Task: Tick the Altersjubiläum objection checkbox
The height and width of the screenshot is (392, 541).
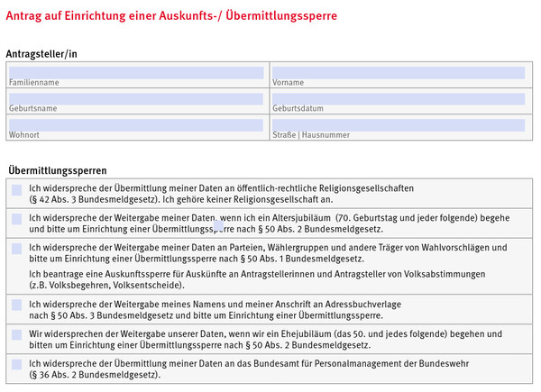Action: pos(16,219)
